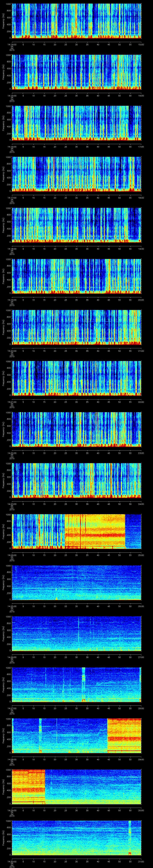Image resolution: width=153 pixels, height=868 pixels.
Task: Click the Frequency (Hz) axis label of first panel
Action: pyautogui.click(x=3, y=21)
